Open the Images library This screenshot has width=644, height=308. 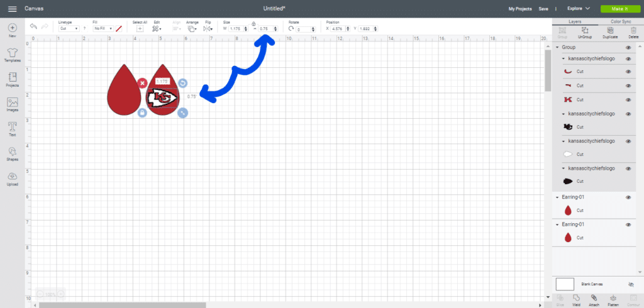click(12, 104)
